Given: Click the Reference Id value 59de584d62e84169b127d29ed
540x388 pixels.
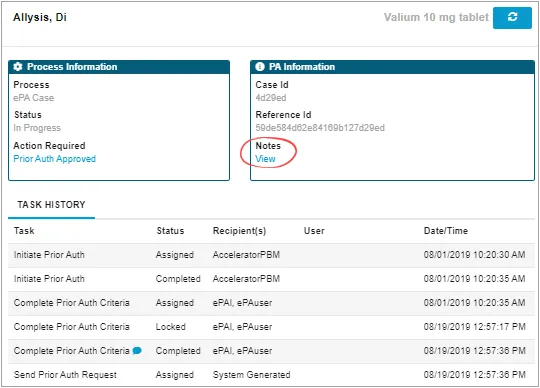Looking at the screenshot, I should point(320,128).
